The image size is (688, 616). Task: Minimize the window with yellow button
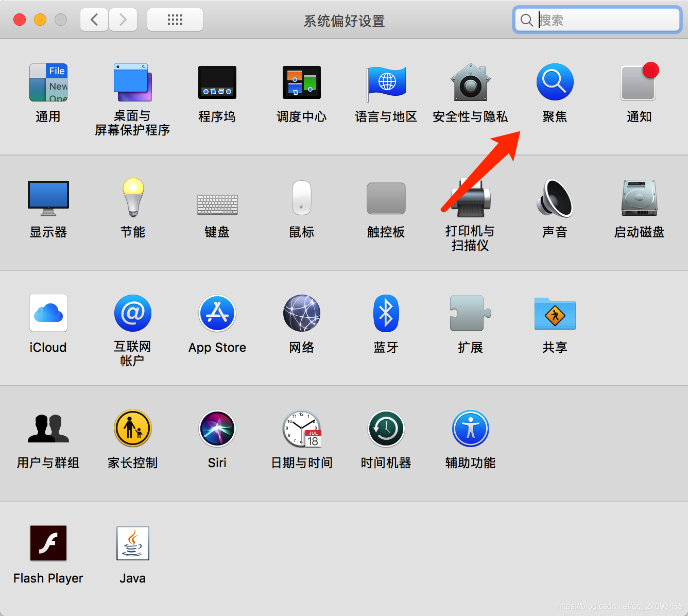pos(40,20)
